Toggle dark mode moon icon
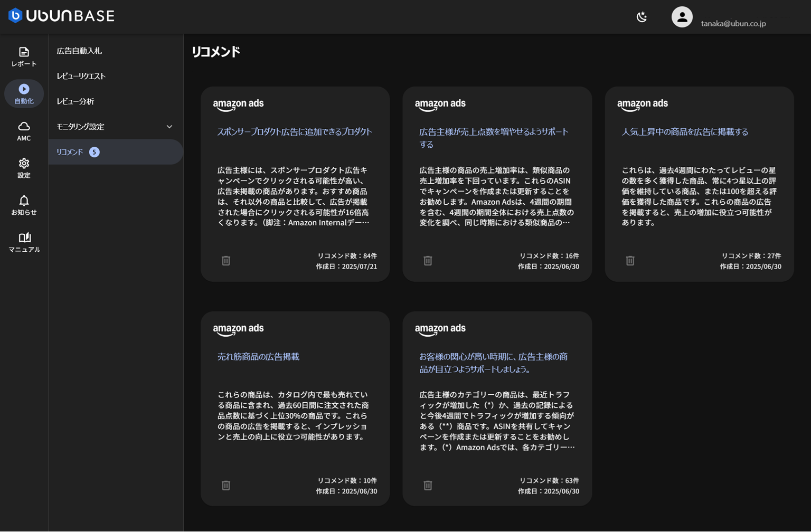This screenshot has width=811, height=532. (x=642, y=17)
